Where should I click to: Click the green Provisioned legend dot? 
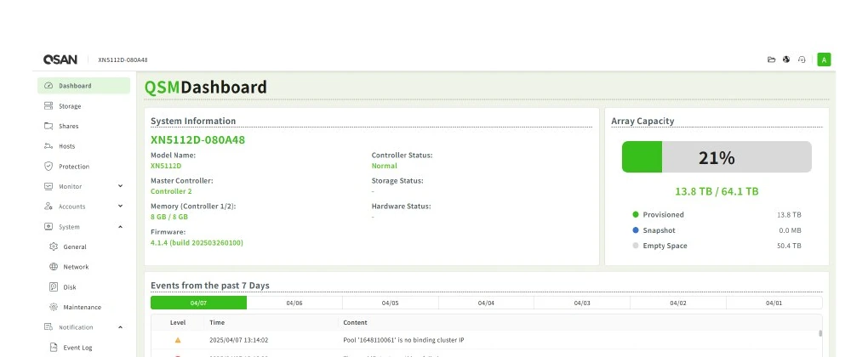(x=636, y=214)
